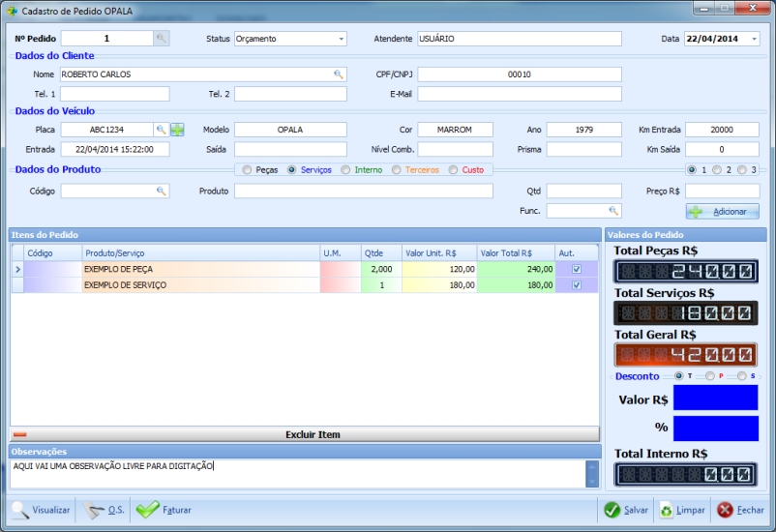This screenshot has height=532, width=776.
Task: Toggle Aut. checkbox for EXEMPLO DE SERVIÇO
Action: tap(577, 285)
